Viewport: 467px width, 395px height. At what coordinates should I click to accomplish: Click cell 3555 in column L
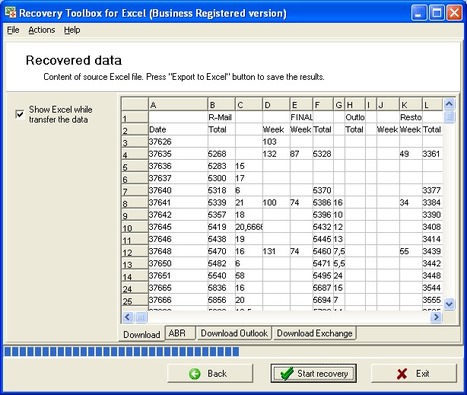[x=432, y=300]
